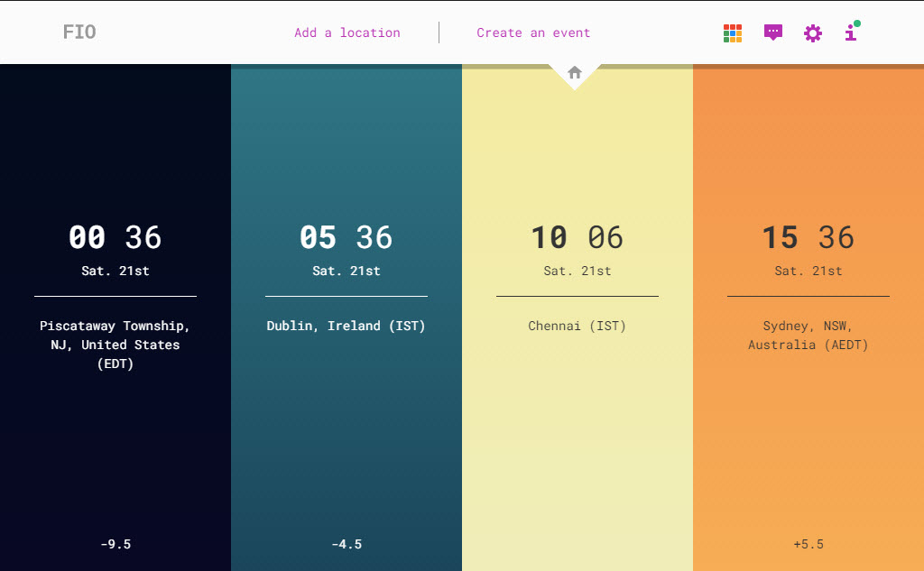This screenshot has height=571, width=924.
Task: Select the Dublin, Ireland (IST) label
Action: coord(346,326)
